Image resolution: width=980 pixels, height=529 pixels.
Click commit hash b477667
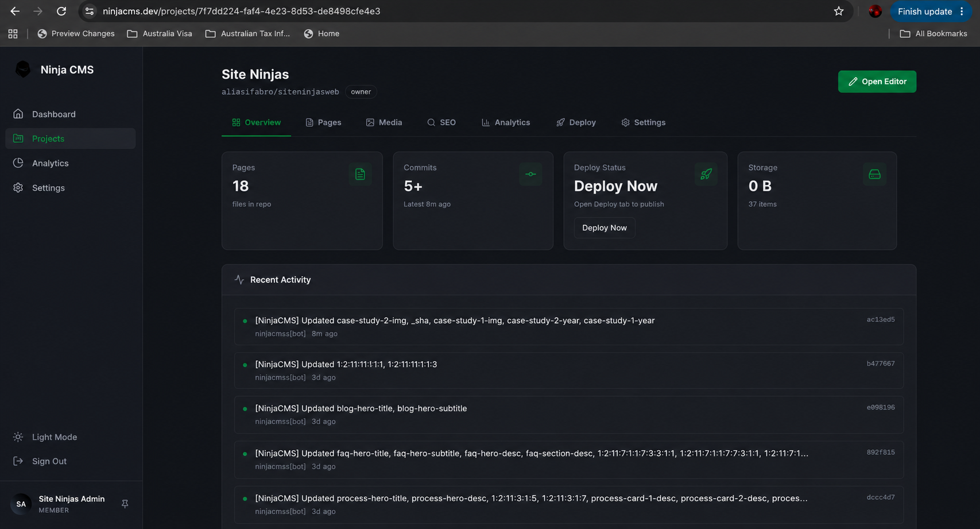[881, 364]
